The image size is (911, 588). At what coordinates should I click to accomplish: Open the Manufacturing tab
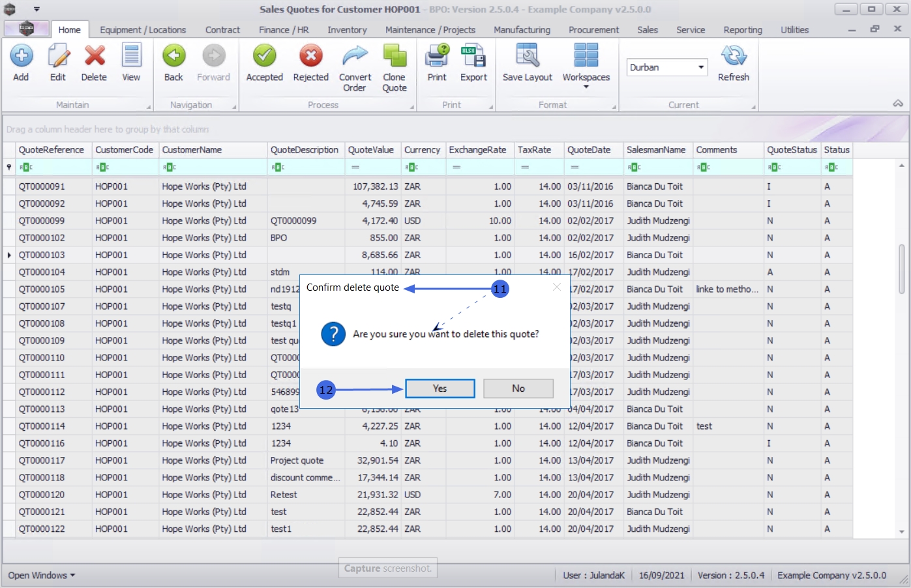coord(522,30)
